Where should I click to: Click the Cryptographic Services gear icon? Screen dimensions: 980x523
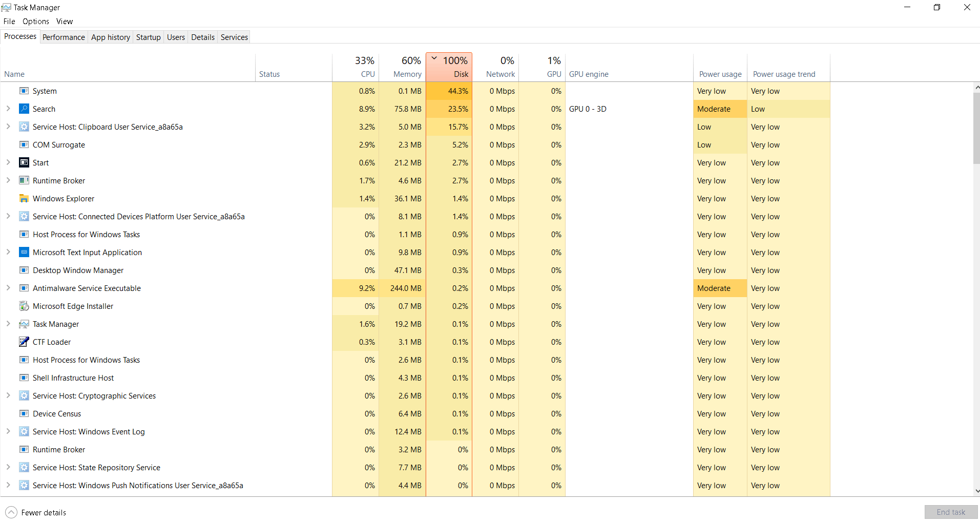coord(24,395)
